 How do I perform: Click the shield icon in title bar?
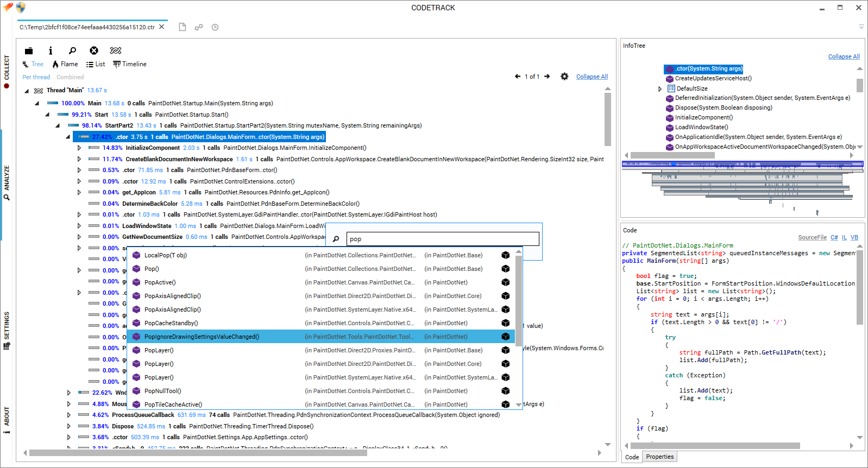[21, 8]
